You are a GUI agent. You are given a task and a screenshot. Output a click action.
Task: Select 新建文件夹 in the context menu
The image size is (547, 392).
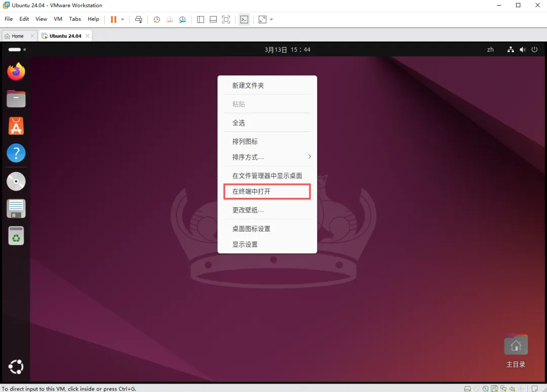coord(267,86)
